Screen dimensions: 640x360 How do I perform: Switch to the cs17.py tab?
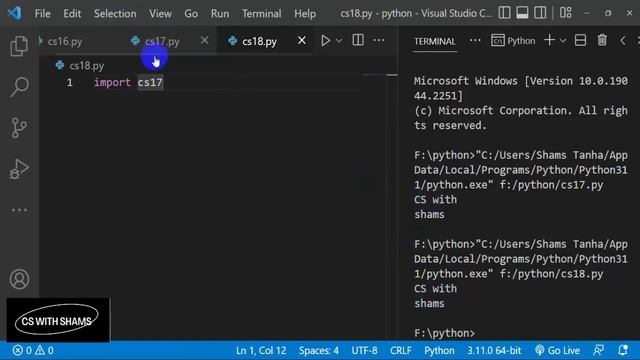pos(162,41)
